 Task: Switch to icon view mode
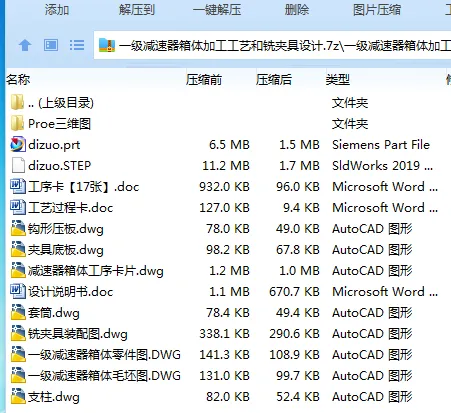51,45
